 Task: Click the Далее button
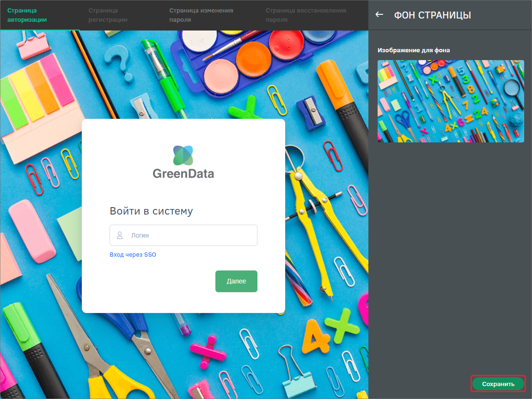tap(236, 281)
